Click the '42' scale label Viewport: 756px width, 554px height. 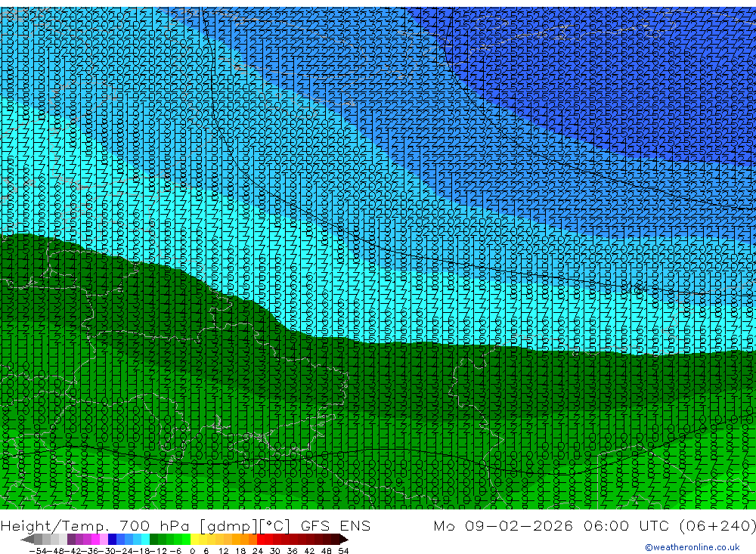(x=309, y=551)
